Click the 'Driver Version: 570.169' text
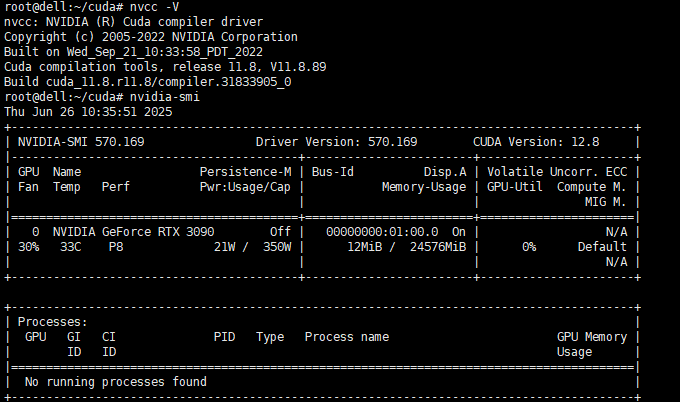This screenshot has width=680, height=402. [337, 142]
